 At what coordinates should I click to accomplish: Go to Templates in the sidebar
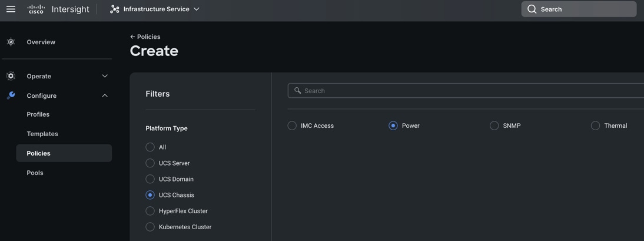(x=42, y=134)
